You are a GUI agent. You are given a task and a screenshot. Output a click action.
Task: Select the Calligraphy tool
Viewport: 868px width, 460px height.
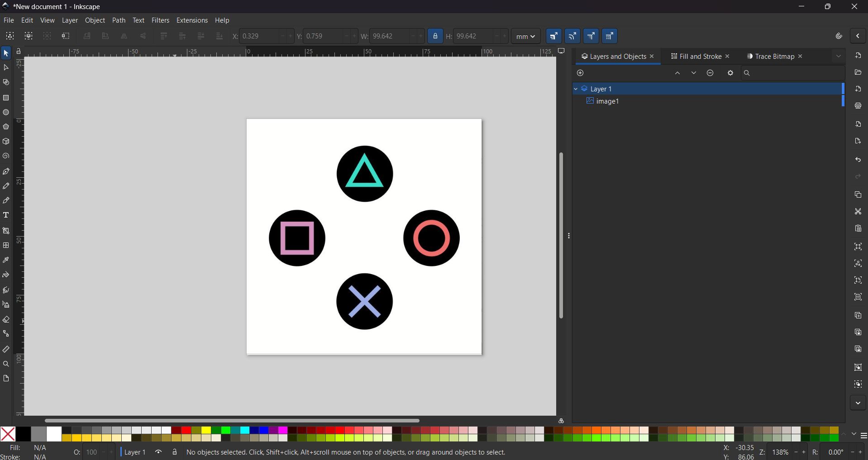(6, 200)
